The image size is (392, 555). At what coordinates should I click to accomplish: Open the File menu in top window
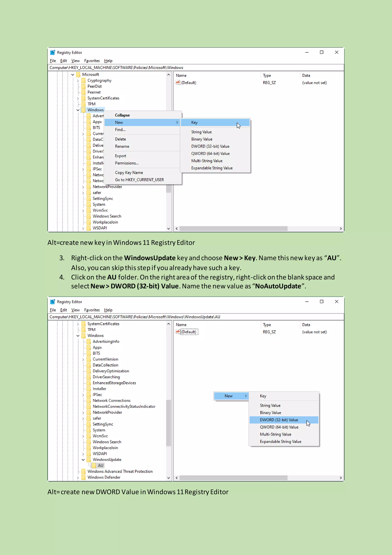53,61
